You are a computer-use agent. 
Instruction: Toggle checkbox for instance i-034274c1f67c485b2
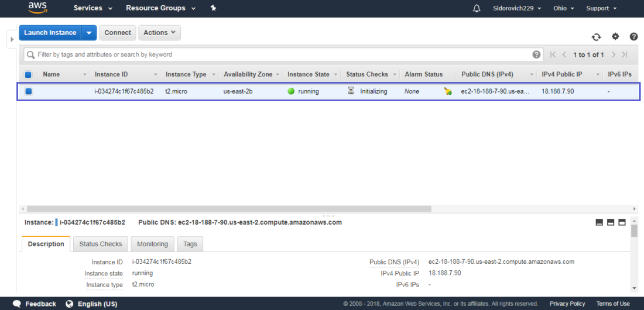coord(28,91)
